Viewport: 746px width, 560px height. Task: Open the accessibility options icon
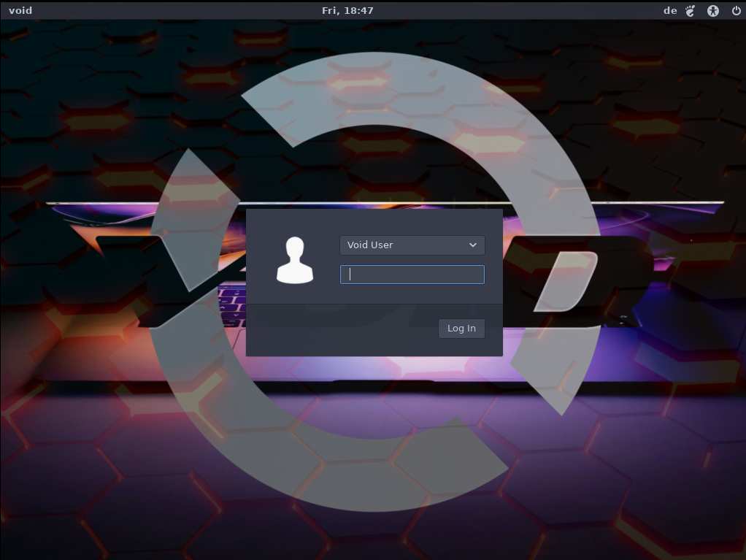[713, 10]
